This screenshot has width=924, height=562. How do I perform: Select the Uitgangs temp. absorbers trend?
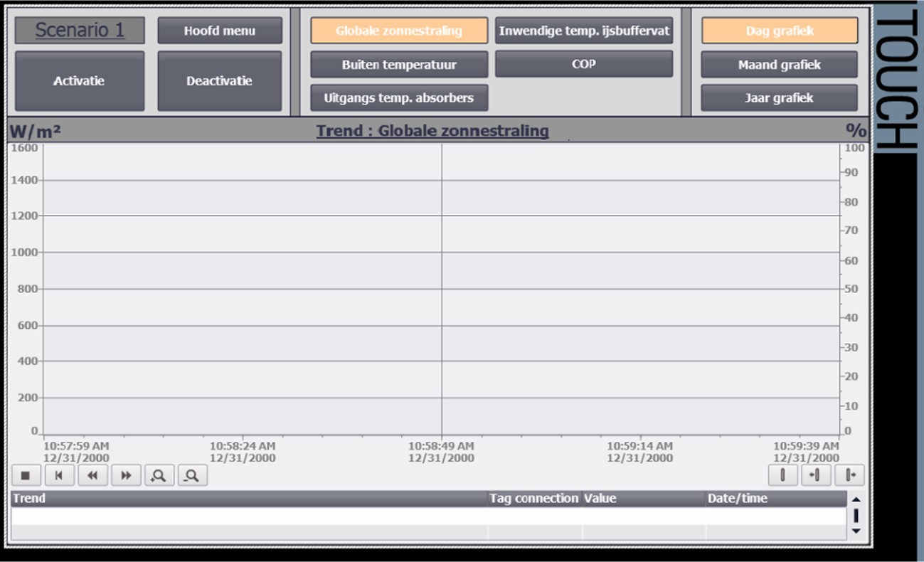click(x=400, y=97)
